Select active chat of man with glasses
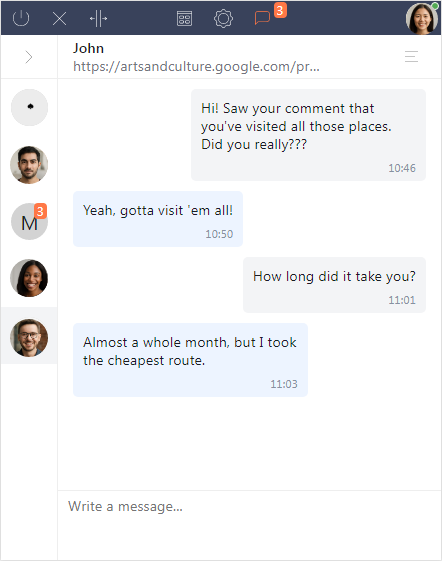The width and height of the screenshot is (442, 561). (x=29, y=338)
